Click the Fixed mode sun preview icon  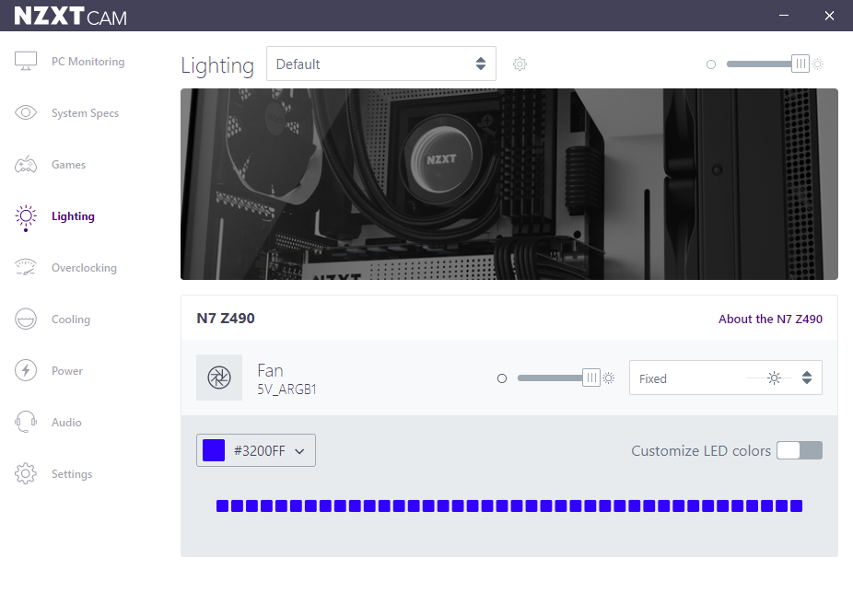(774, 378)
